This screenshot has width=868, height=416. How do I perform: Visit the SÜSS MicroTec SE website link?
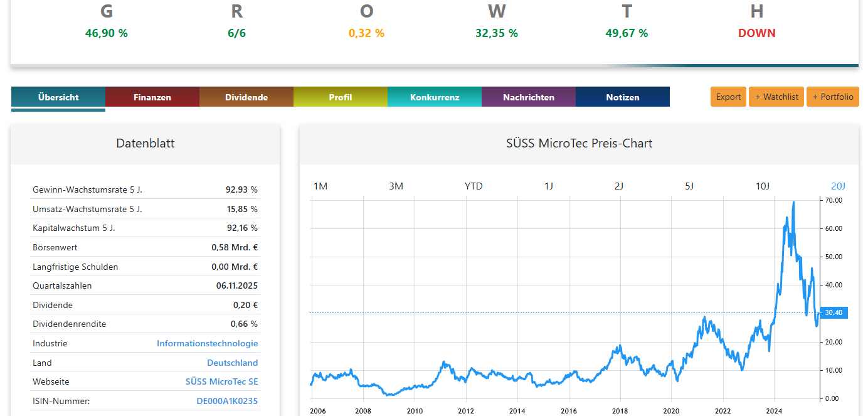[221, 381]
